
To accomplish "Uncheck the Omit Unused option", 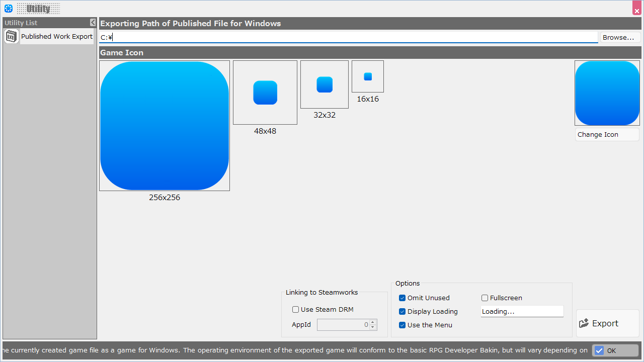I will pos(402,298).
